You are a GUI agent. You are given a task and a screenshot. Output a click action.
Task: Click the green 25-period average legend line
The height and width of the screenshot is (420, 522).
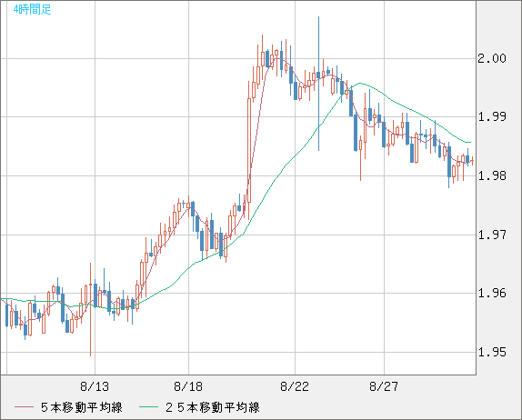(x=148, y=407)
